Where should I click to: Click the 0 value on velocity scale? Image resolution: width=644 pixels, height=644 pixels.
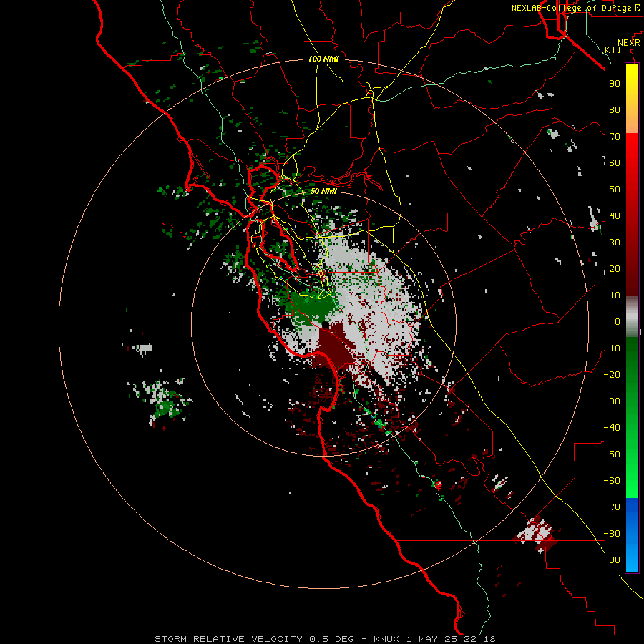pos(618,321)
